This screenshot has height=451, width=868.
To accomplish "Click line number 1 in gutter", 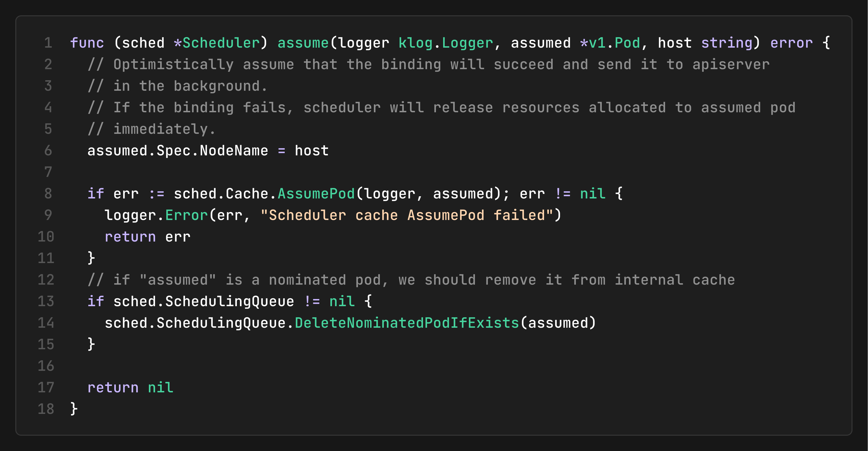I will (x=48, y=43).
